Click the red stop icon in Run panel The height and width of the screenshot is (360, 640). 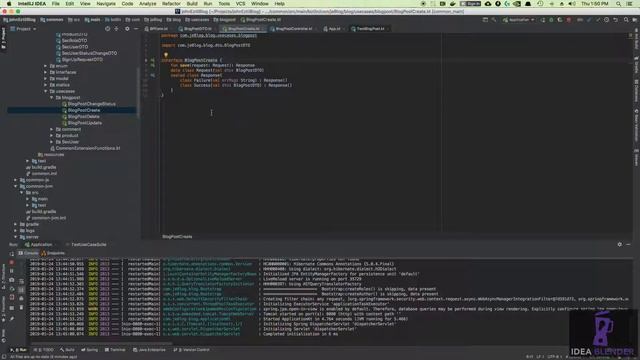pyautogui.click(x=12, y=262)
